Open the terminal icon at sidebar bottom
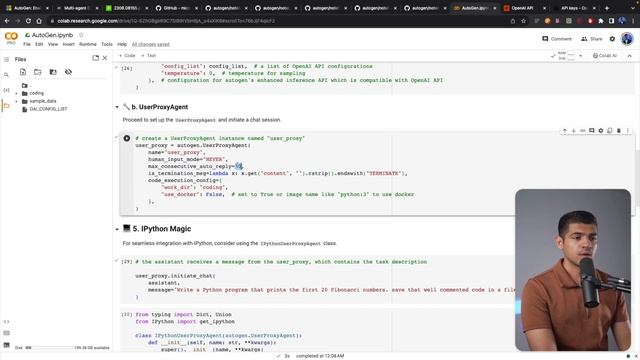 coord(6,345)
